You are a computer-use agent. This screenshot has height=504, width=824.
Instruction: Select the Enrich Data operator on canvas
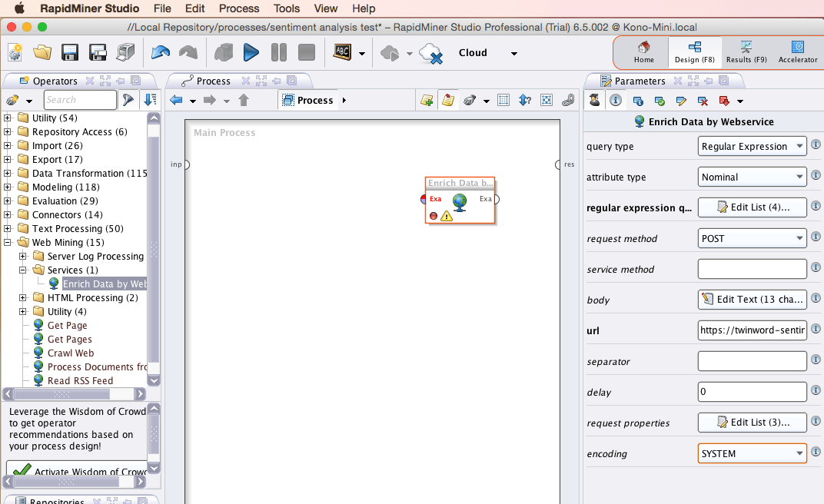click(460, 201)
